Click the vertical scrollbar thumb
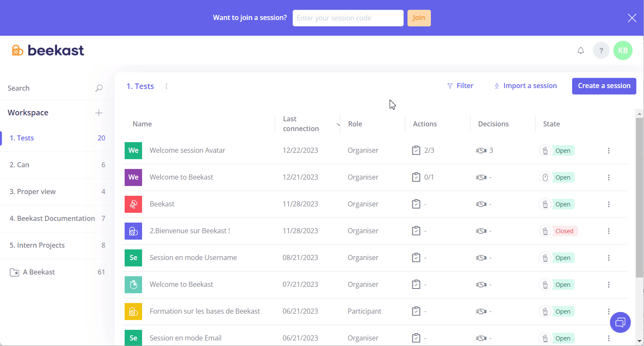Screen dimensions: 644x346 [x=639, y=197]
